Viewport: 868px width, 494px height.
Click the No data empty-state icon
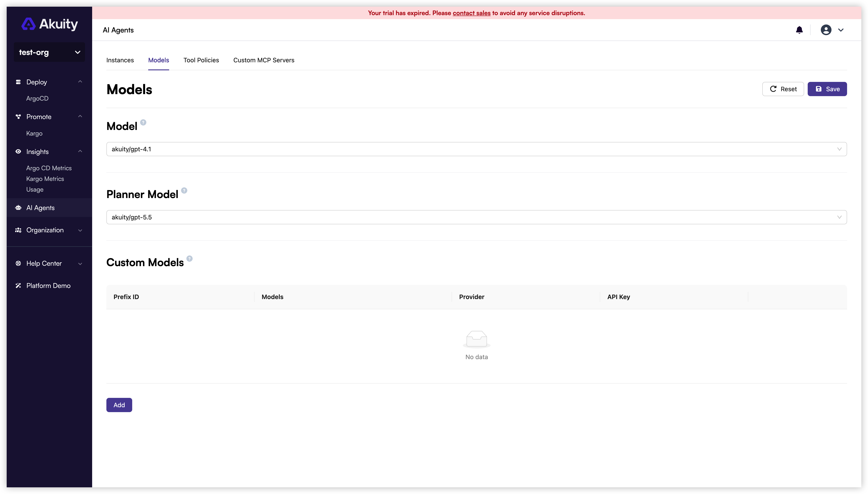coord(477,339)
